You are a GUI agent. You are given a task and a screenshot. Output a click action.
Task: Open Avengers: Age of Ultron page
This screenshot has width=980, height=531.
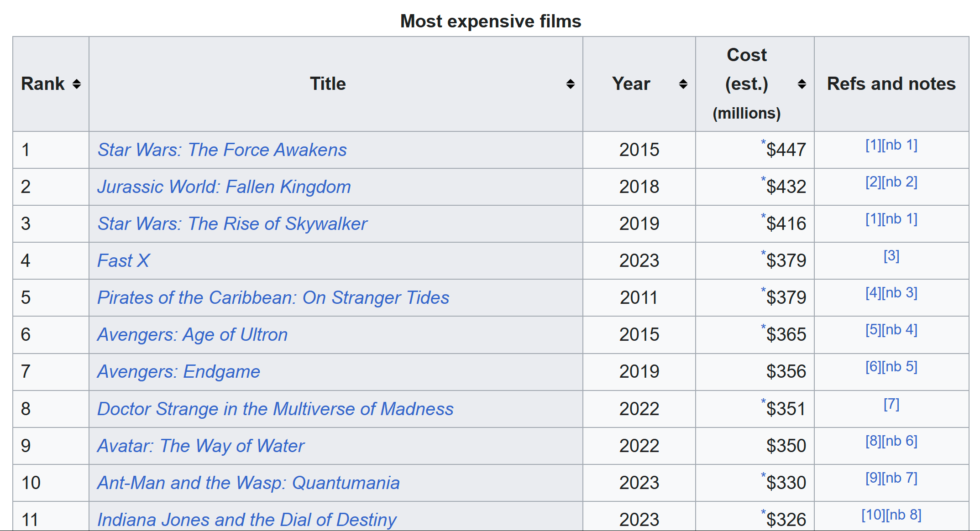click(x=192, y=335)
